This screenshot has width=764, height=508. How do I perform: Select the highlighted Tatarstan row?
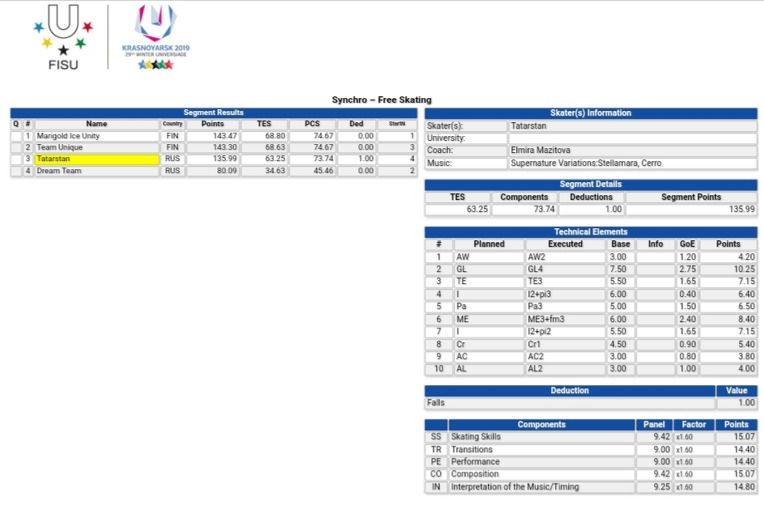pyautogui.click(x=96, y=159)
